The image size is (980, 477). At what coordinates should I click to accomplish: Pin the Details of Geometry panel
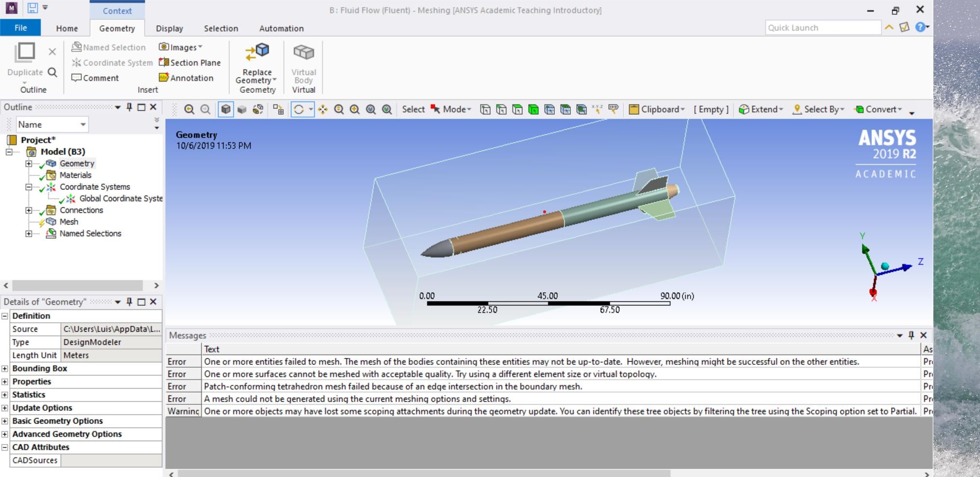(129, 301)
